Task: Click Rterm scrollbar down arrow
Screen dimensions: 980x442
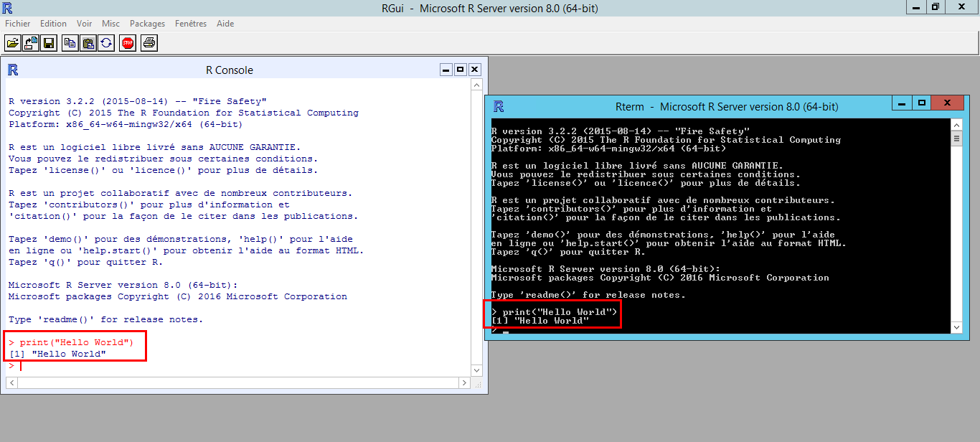Action: tap(956, 326)
